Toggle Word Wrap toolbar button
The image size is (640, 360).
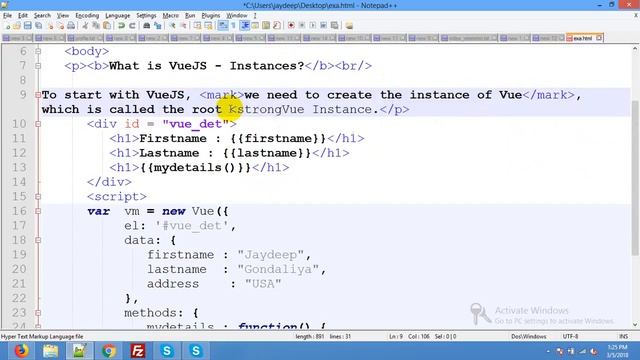pyautogui.click(x=222, y=26)
